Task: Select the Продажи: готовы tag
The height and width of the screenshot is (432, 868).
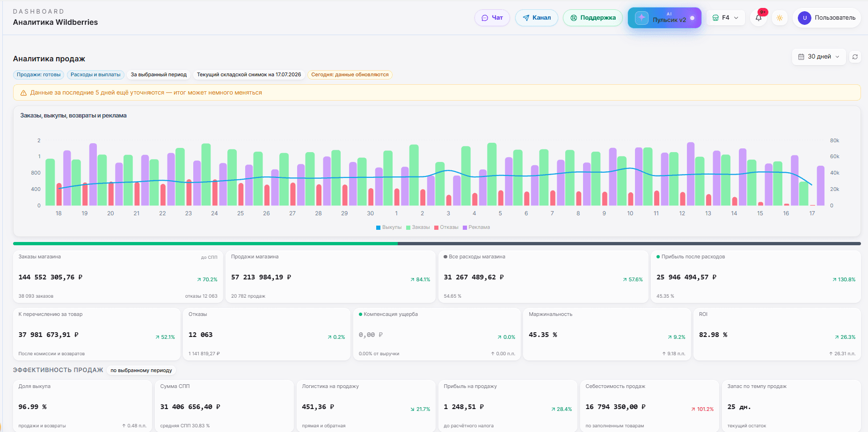Action: tap(39, 74)
